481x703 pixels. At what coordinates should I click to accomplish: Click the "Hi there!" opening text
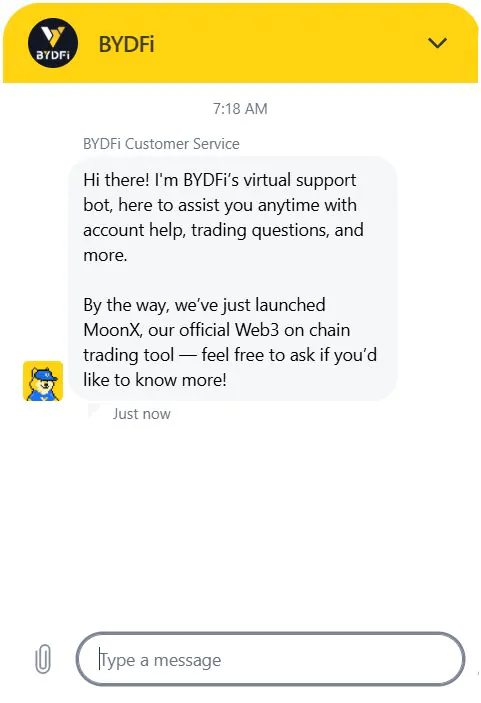click(116, 180)
